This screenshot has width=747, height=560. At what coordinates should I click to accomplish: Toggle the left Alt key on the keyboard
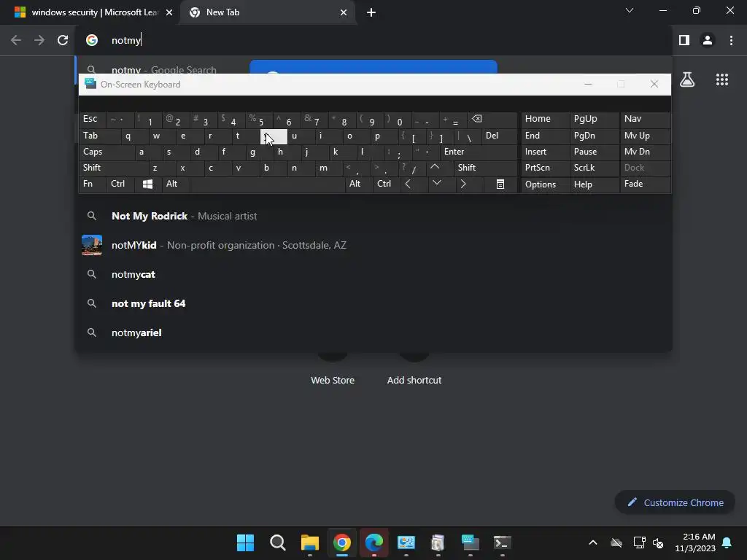[x=176, y=184]
